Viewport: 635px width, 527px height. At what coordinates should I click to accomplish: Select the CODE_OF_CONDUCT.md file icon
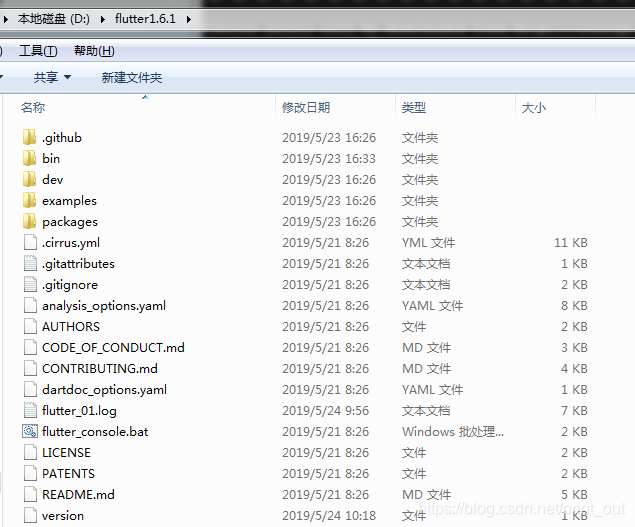[x=30, y=348]
